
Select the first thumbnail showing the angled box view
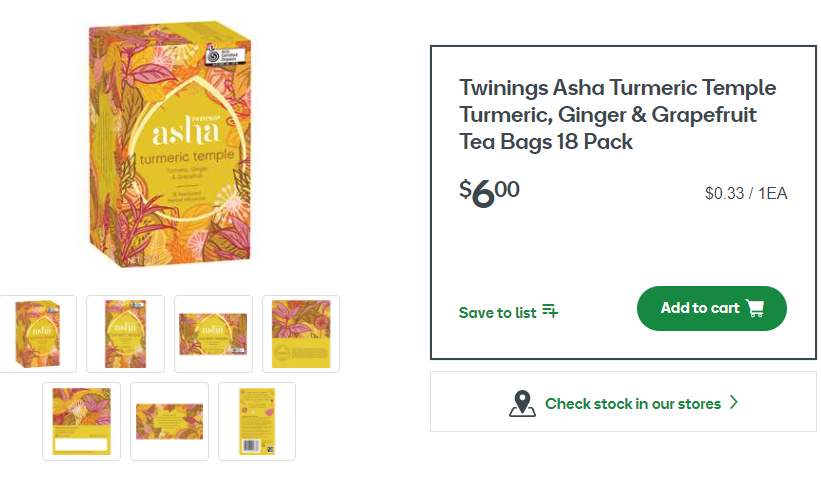[x=38, y=334]
